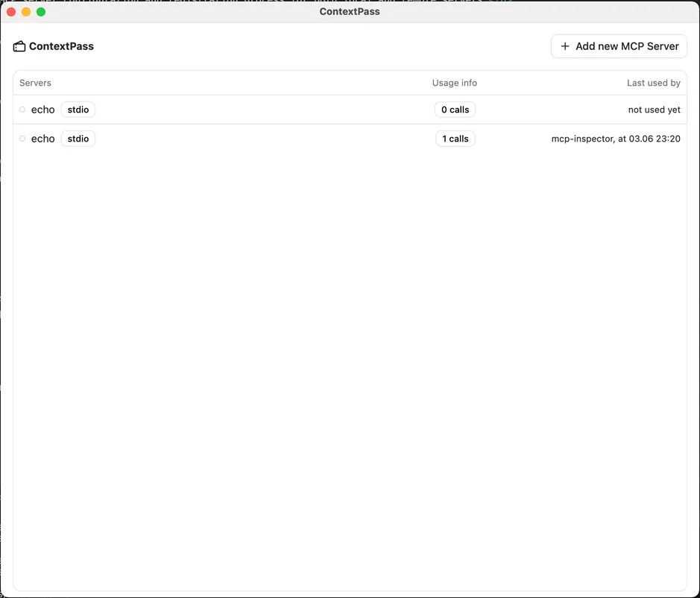Click the second echo server name
Image resolution: width=700 pixels, height=598 pixels.
point(42,139)
